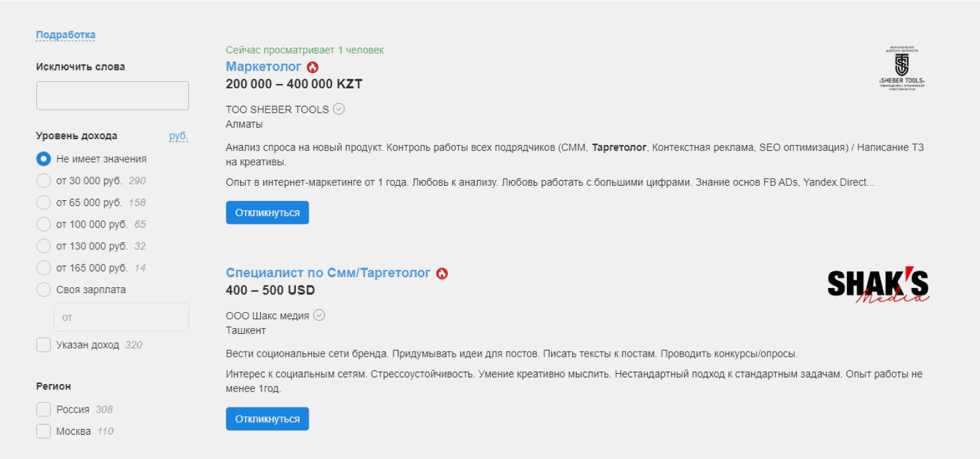Toggle the Подработка filter link
Image resolution: width=980 pixels, height=459 pixels.
click(x=66, y=35)
